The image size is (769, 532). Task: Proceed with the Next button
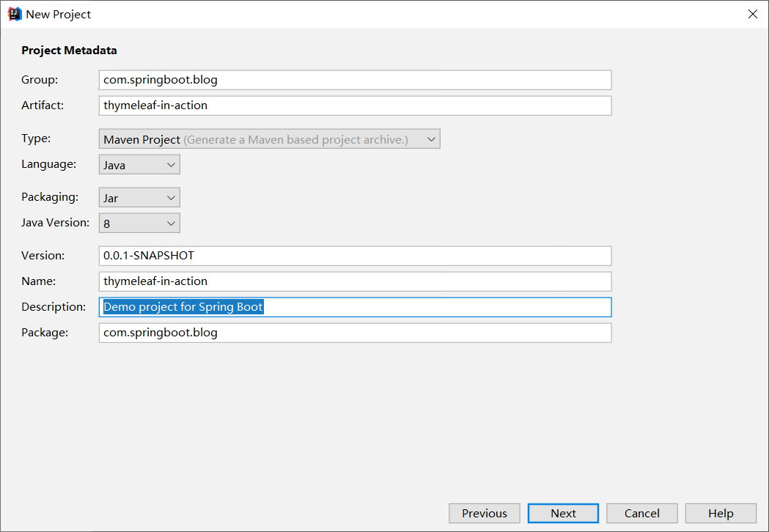click(x=563, y=513)
